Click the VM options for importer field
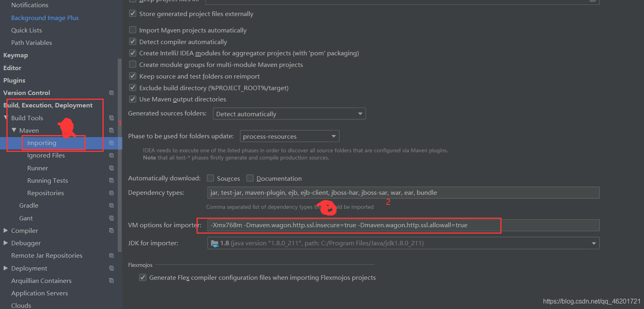The width and height of the screenshot is (644, 309). [403, 225]
